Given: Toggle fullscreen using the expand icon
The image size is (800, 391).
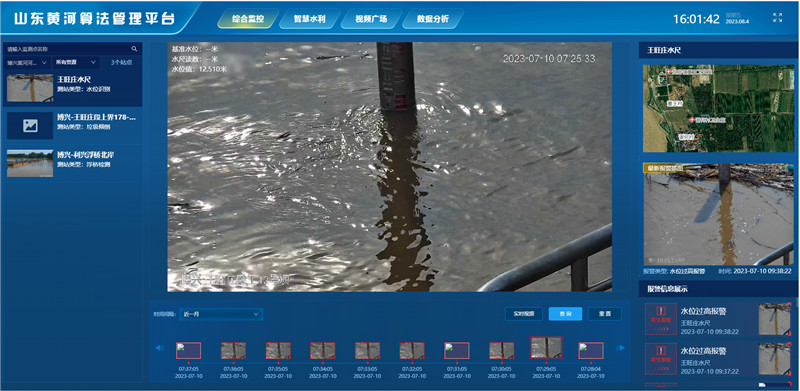Looking at the screenshot, I should tap(778, 18).
